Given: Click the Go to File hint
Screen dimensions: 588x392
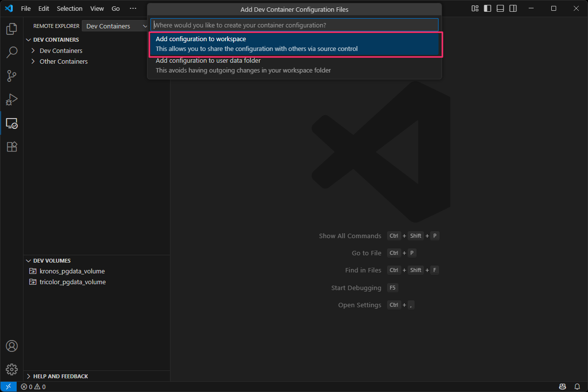Looking at the screenshot, I should click(x=367, y=253).
